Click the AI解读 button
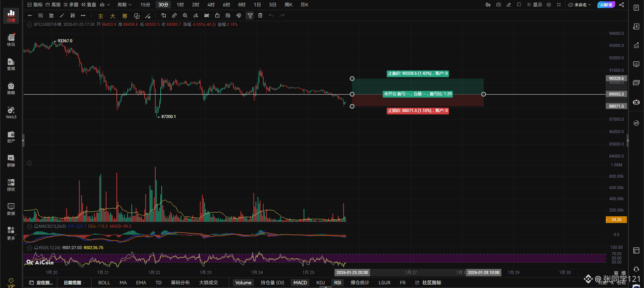644x288 pixels. 606,5
